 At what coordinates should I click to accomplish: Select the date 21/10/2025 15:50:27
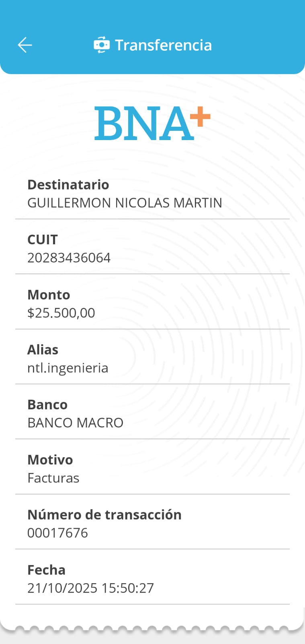coord(90,588)
